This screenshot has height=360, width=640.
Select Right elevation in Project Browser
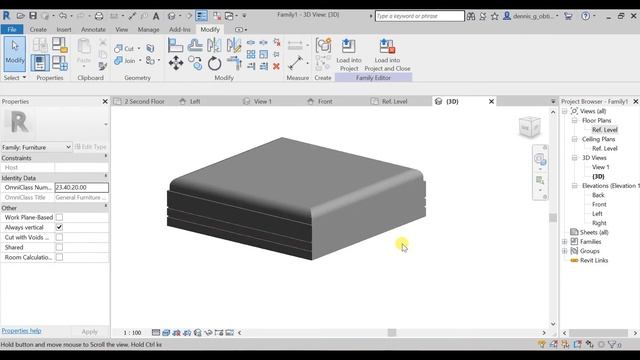(x=599, y=223)
